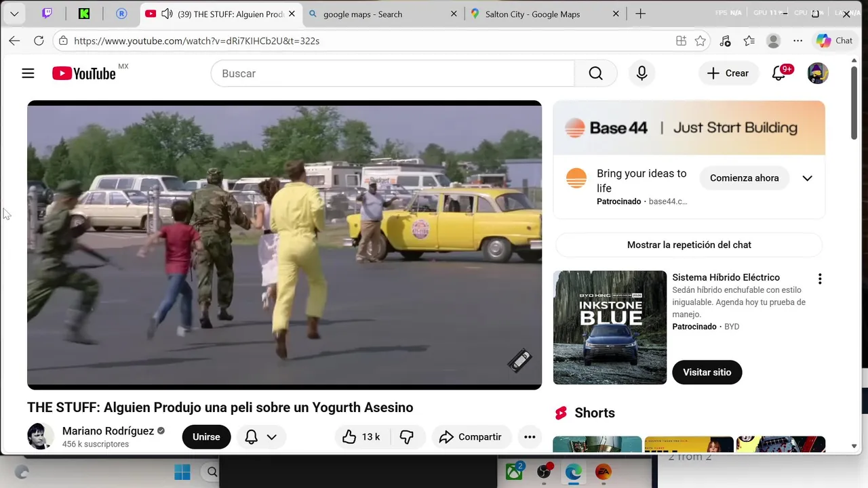
Task: Expand the subscription notification bell dropdown
Action: coord(260,436)
